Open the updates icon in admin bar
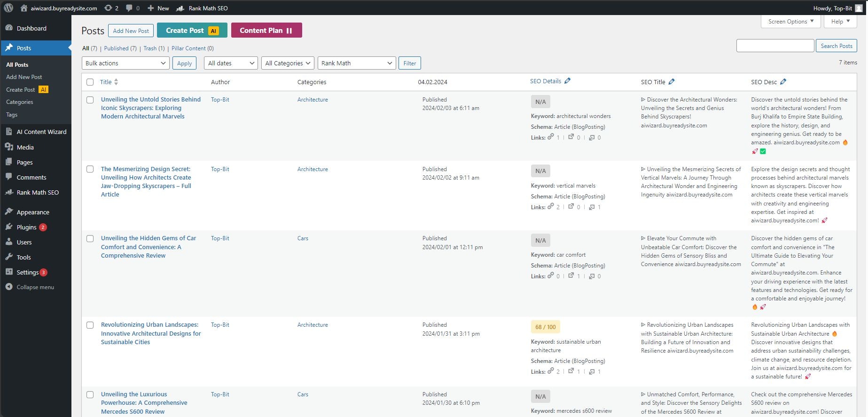868x417 pixels. [x=109, y=8]
